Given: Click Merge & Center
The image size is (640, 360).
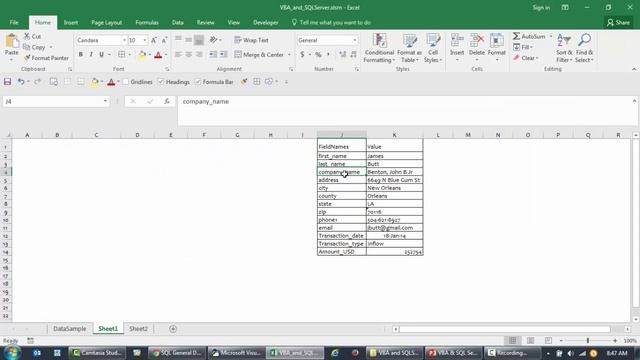Looking at the screenshot, I should pyautogui.click(x=259, y=54).
